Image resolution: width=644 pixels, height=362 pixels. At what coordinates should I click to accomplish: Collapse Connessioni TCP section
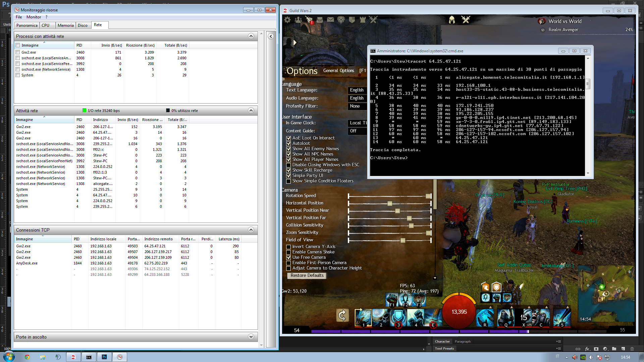click(251, 230)
